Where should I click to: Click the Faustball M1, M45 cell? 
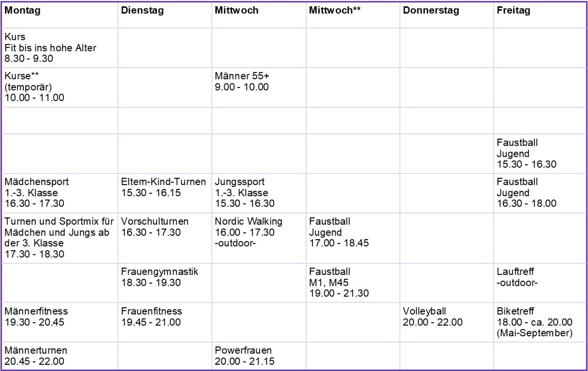click(352, 281)
